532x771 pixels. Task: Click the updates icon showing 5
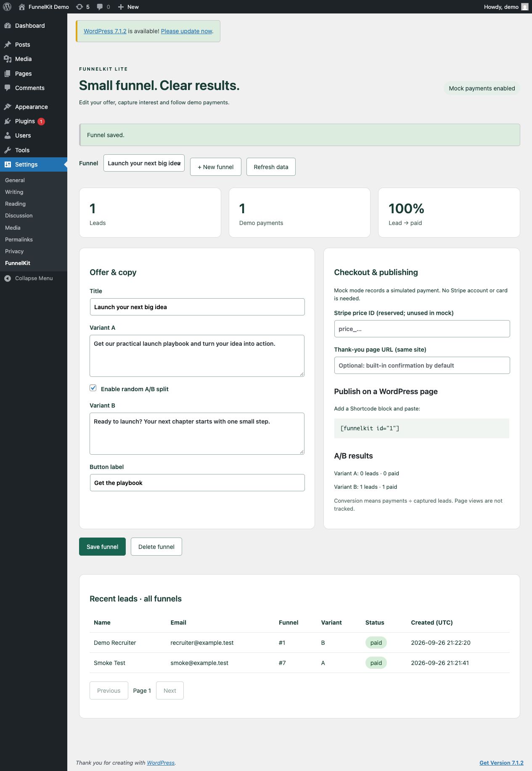click(79, 7)
